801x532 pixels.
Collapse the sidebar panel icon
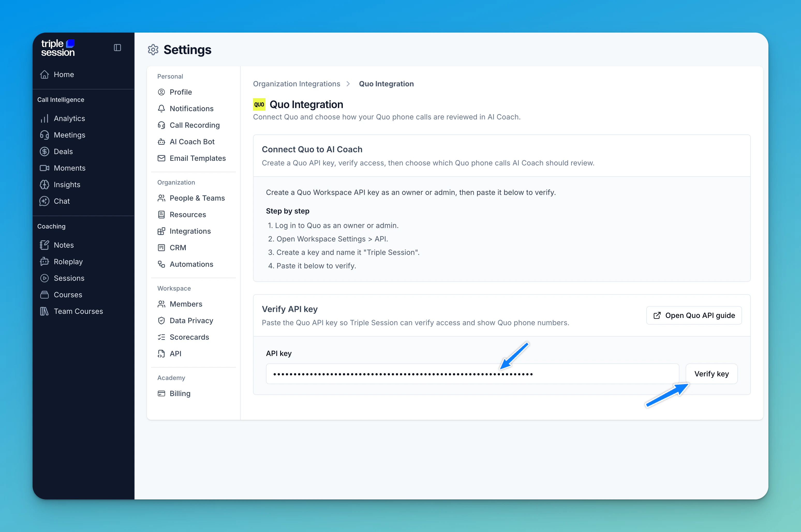coord(117,48)
